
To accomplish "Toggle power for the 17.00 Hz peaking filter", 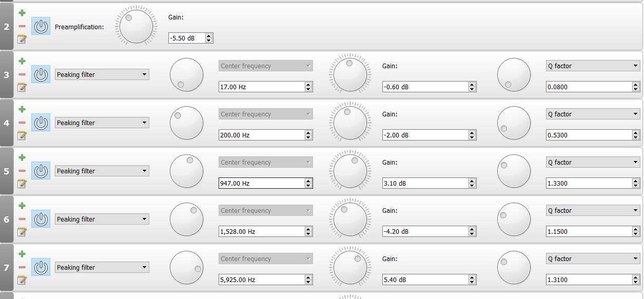I will (x=41, y=74).
